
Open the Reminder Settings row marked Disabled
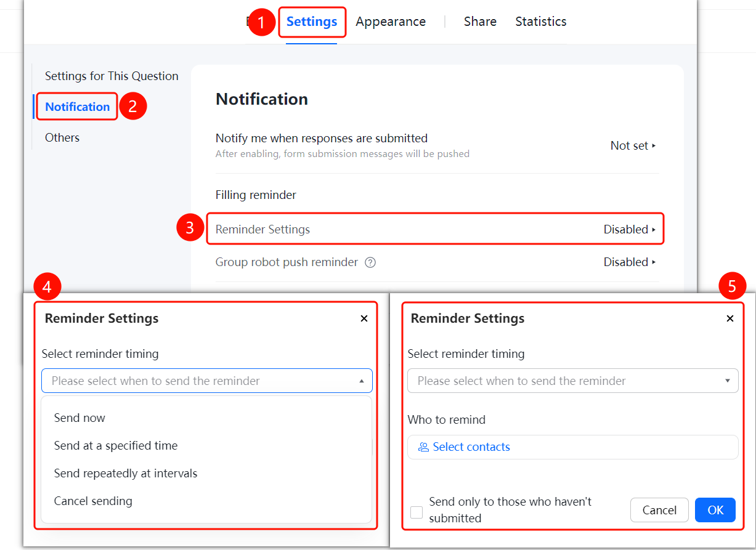(436, 229)
